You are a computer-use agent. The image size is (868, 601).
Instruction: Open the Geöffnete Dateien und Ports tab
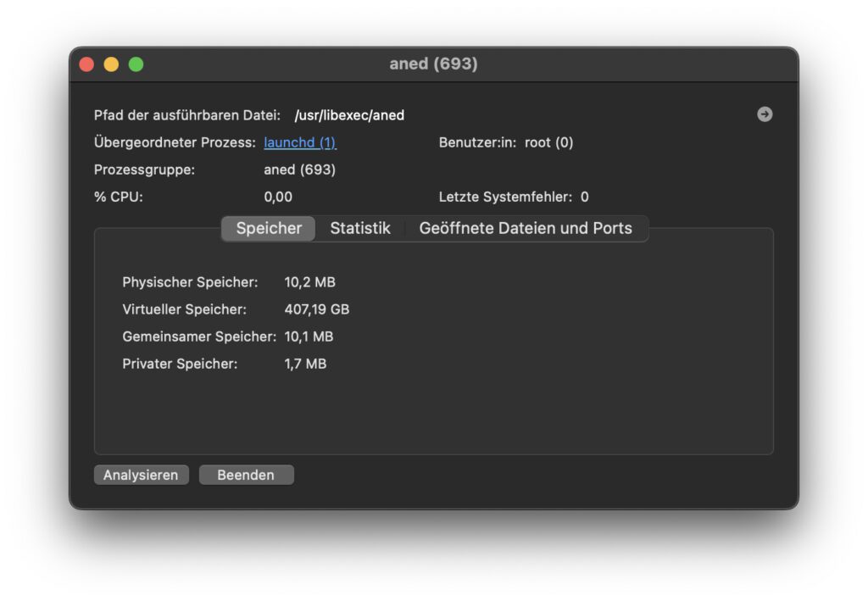coord(526,228)
